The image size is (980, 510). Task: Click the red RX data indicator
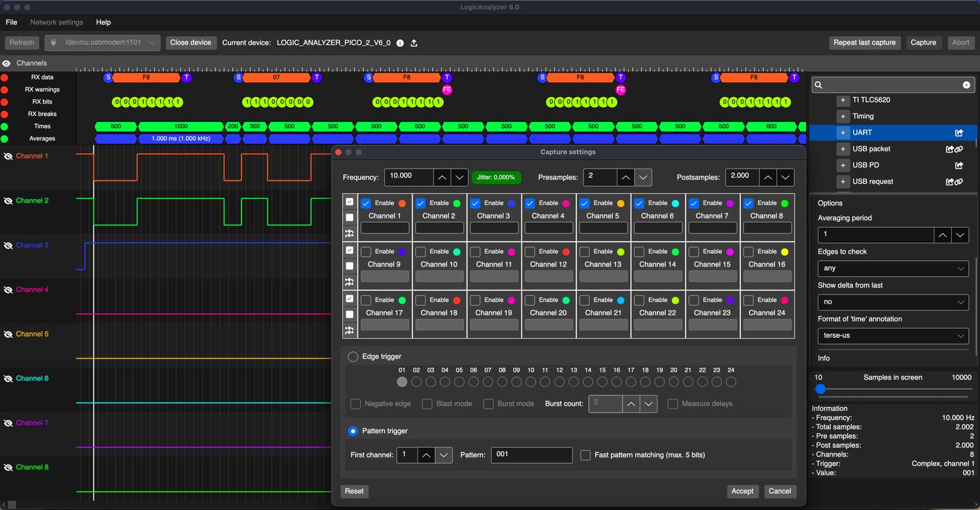coord(5,77)
